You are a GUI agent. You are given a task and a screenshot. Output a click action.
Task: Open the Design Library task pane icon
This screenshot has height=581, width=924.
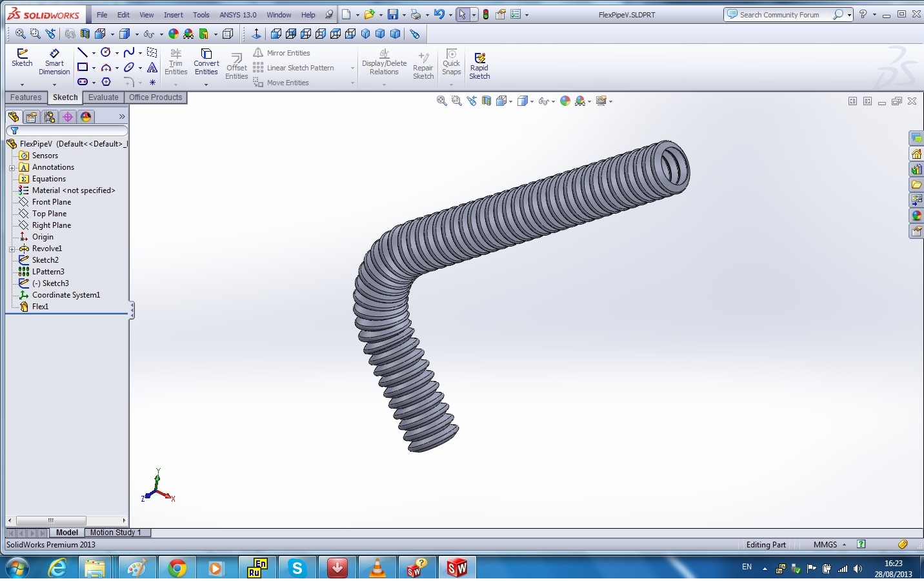tap(916, 169)
